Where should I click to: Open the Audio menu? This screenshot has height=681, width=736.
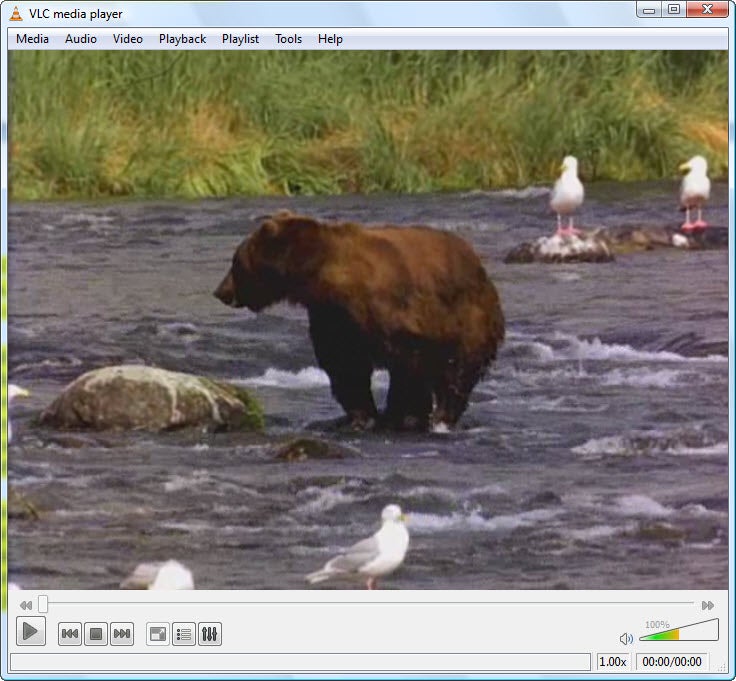81,39
